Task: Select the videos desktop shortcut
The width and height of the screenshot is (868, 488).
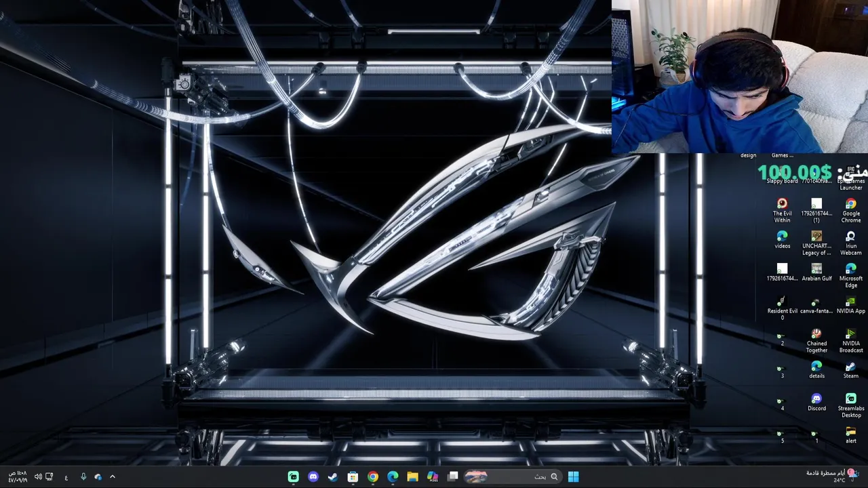Action: click(782, 239)
